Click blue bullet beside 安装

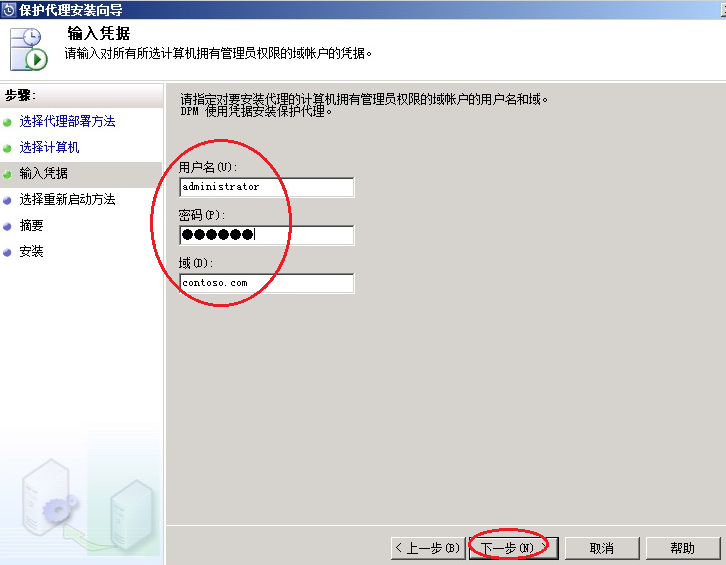[7, 252]
